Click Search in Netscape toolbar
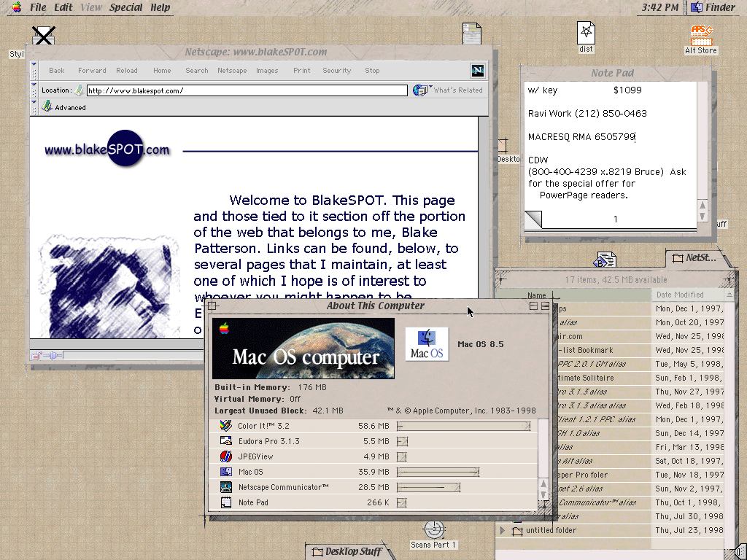Screen dimensions: 747x560 coord(197,71)
